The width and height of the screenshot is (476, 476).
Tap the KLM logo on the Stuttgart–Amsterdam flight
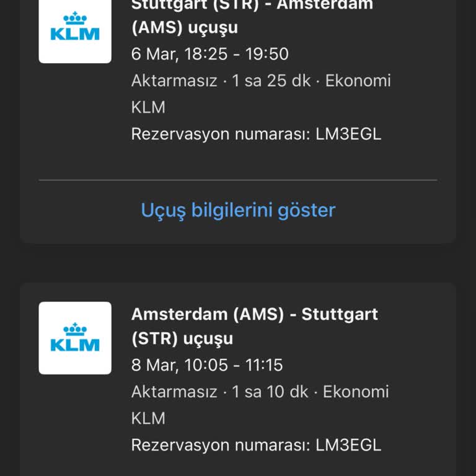75,28
